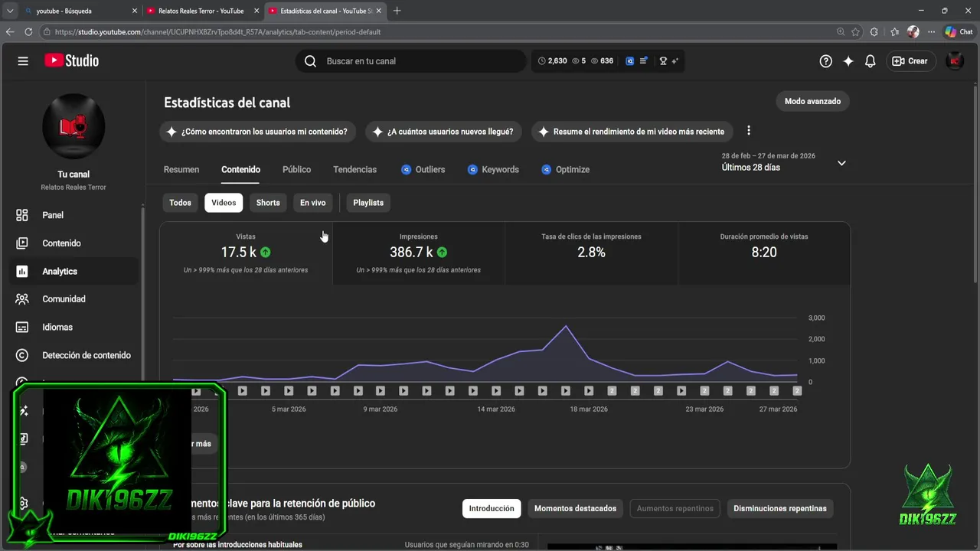The width and height of the screenshot is (980, 551).
Task: Select the Tasa de clics 2.8% card
Action: [591, 253]
